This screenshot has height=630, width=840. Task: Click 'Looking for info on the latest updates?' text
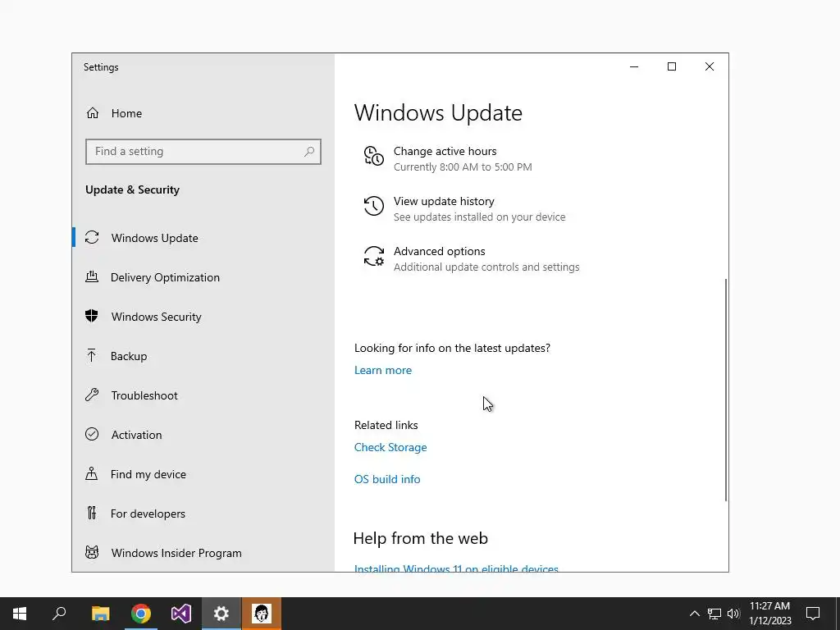pyautogui.click(x=452, y=348)
